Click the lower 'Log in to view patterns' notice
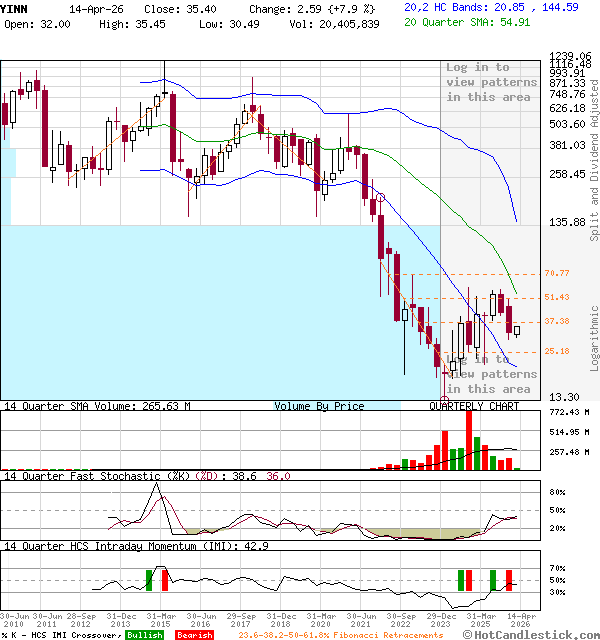The height and width of the screenshot is (640, 600). click(491, 373)
